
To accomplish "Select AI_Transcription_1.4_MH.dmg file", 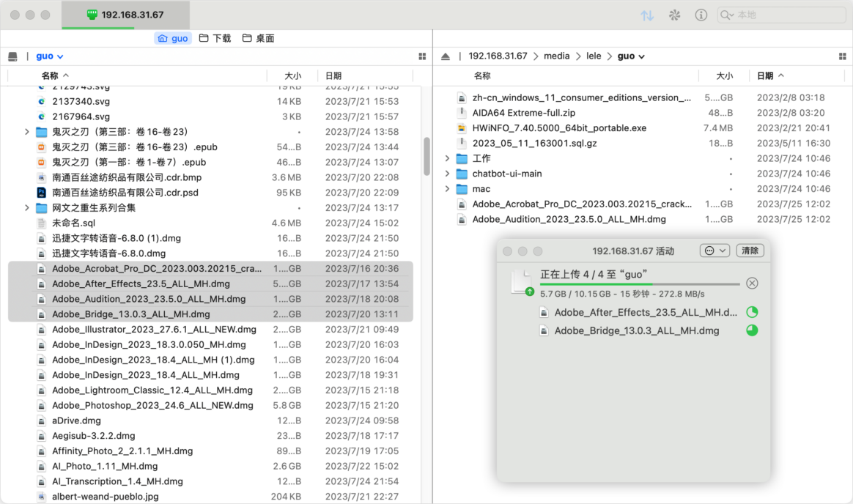I will (x=210, y=482).
